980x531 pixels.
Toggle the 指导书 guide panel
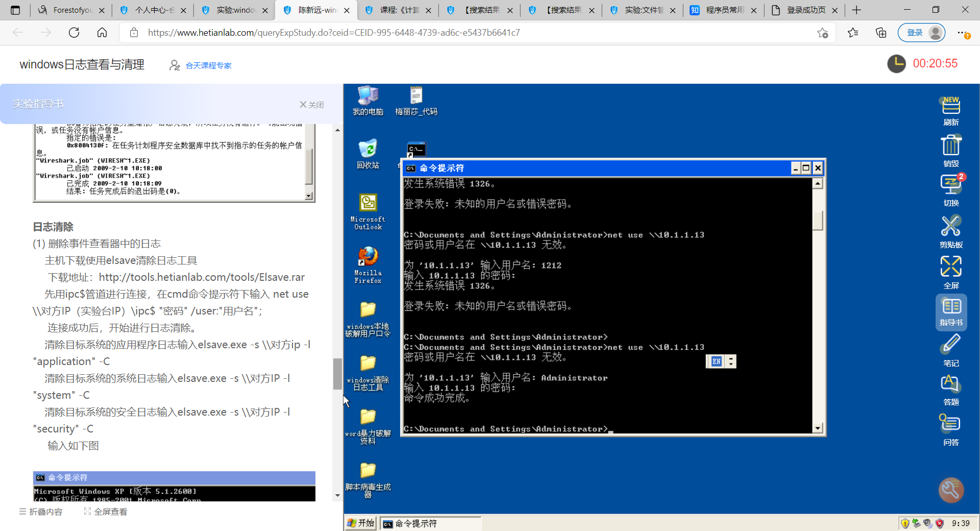(x=951, y=312)
